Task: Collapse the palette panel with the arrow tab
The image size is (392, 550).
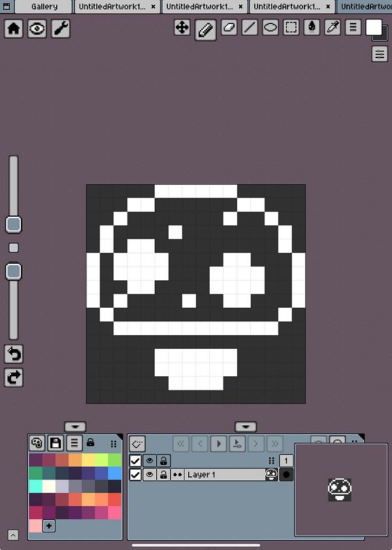Action: (75, 427)
